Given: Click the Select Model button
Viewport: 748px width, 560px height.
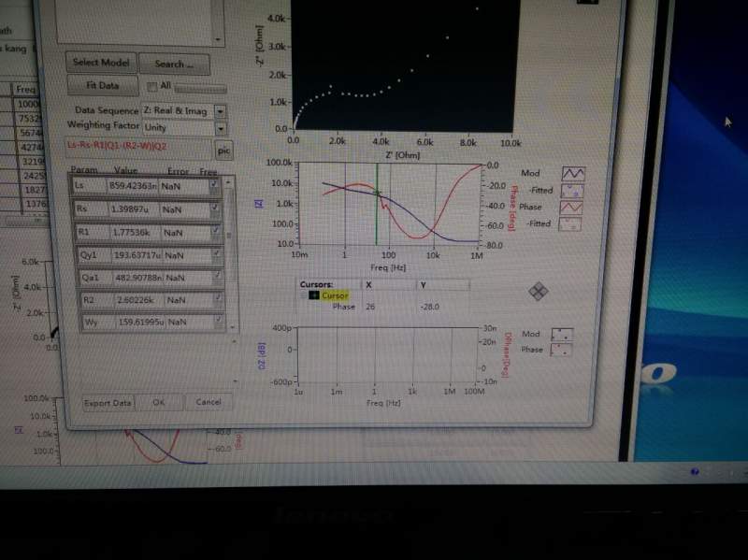Looking at the screenshot, I should (x=101, y=63).
